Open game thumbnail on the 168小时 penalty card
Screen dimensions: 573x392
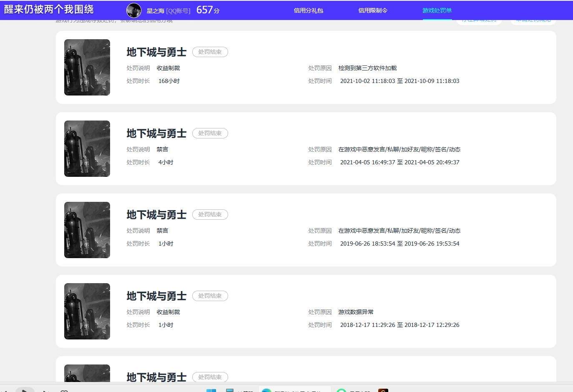pos(87,67)
